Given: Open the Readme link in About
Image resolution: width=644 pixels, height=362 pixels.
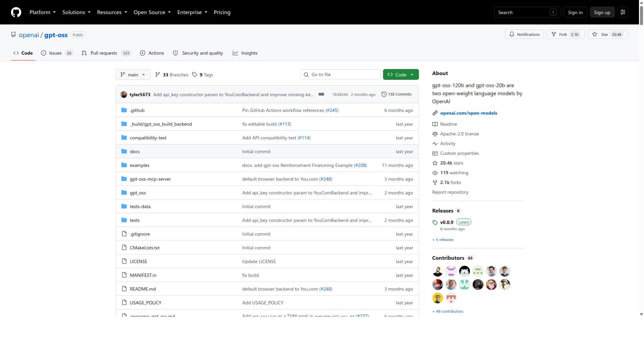Looking at the screenshot, I should coord(445,124).
